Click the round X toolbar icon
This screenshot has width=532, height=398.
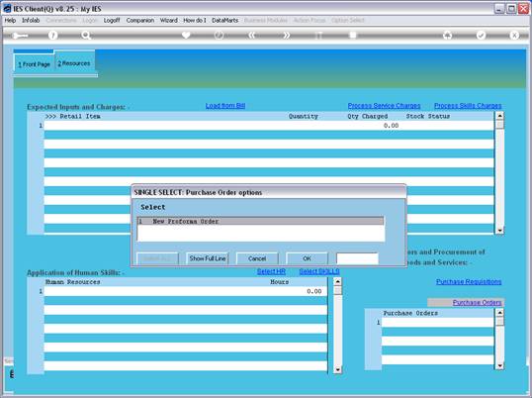pos(514,35)
